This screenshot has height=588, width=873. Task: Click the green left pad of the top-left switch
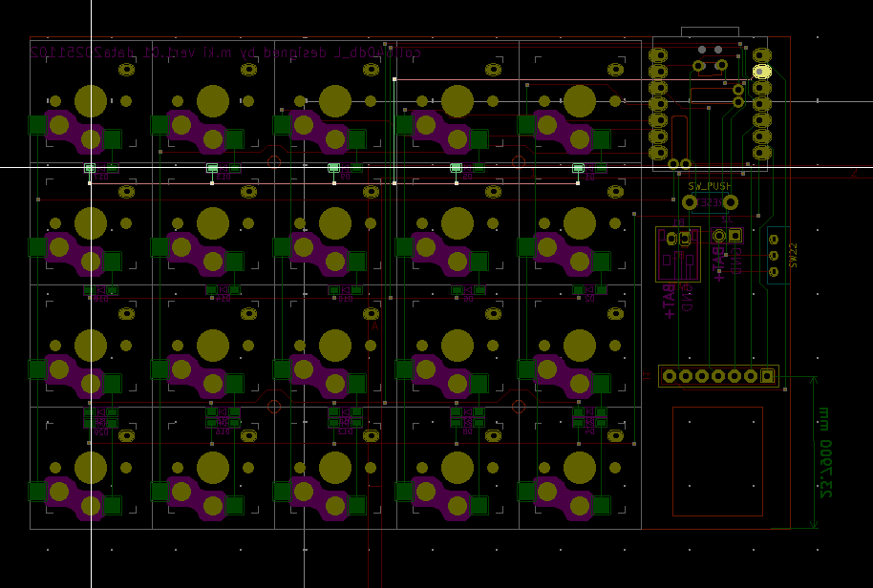37,124
